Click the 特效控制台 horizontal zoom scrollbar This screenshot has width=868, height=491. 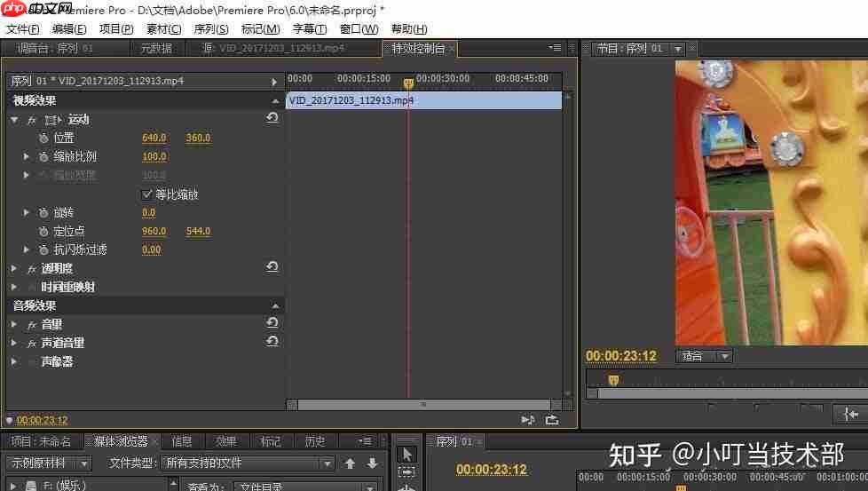[x=424, y=405]
